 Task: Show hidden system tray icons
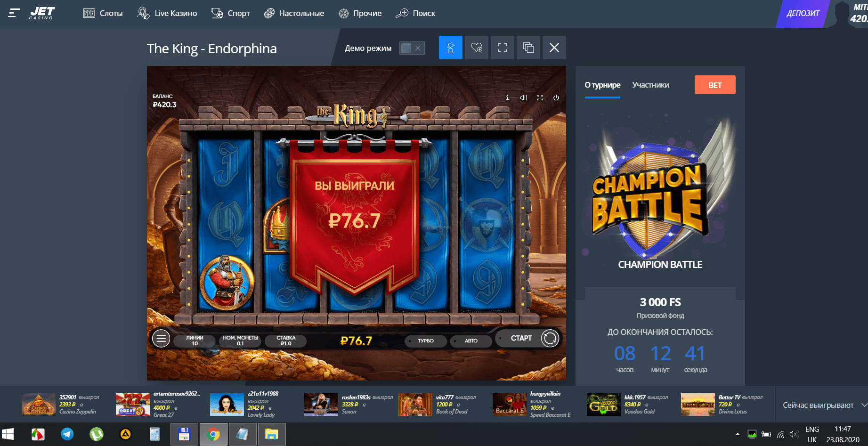tap(738, 434)
